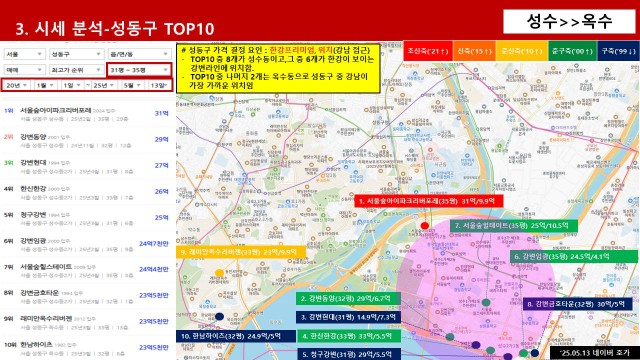The height and width of the screenshot is (360, 640).
Task: Click the 29억 price for 강변동양 in the list
Action: pos(162,139)
